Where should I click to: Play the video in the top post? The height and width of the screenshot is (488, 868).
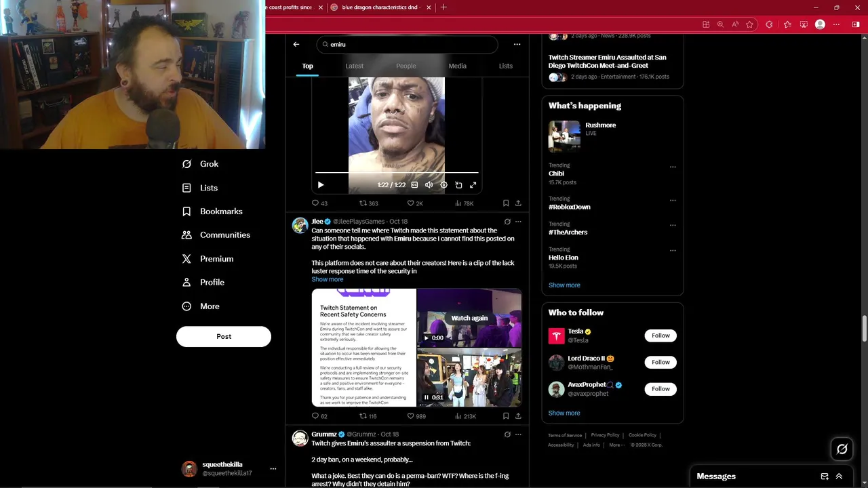tap(321, 185)
